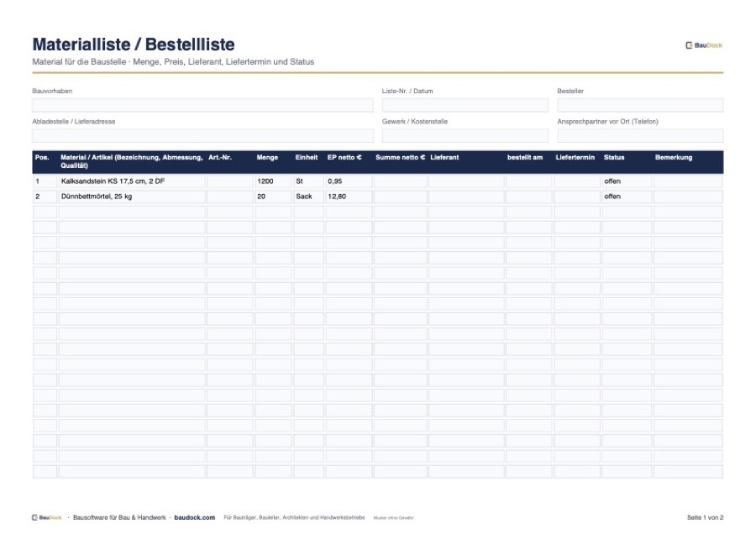
Task: Click the Lieferant cell in the Kalksandstein row
Action: point(466,181)
